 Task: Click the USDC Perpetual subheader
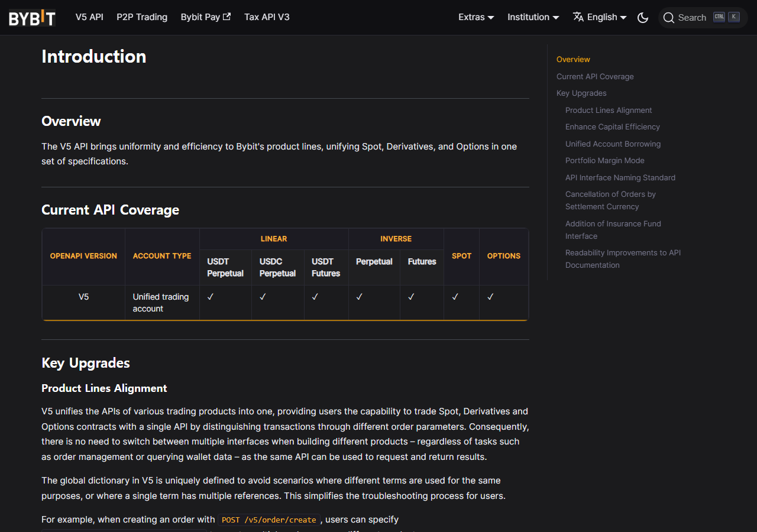point(277,267)
